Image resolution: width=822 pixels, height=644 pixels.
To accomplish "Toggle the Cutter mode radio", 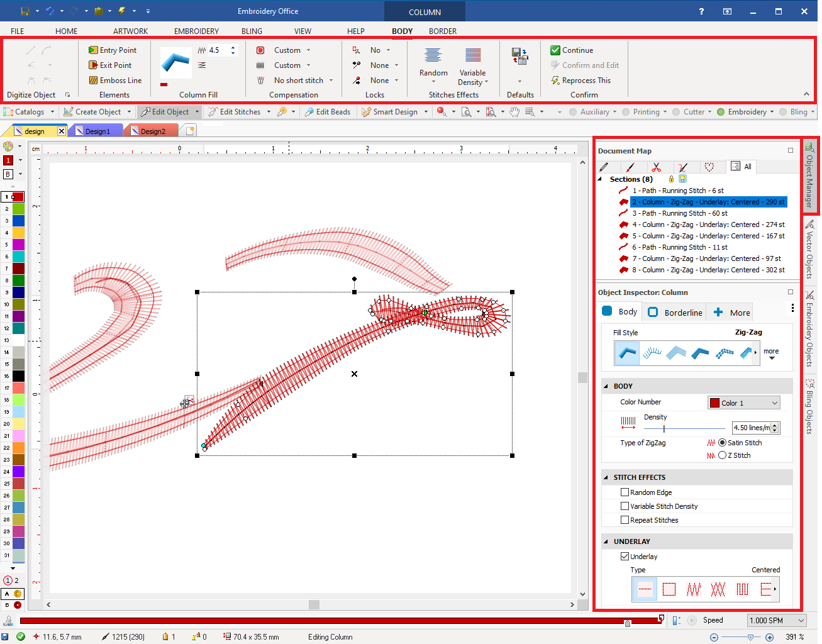I will (x=676, y=112).
